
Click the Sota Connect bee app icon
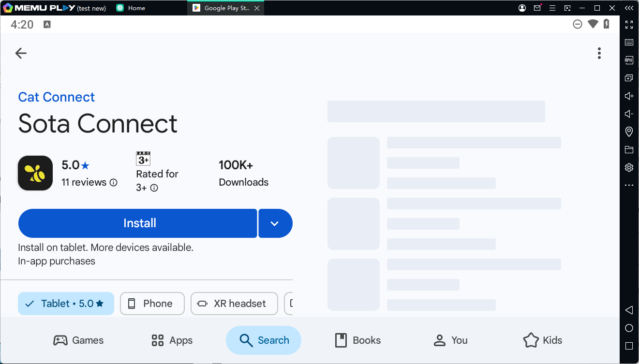tap(35, 173)
